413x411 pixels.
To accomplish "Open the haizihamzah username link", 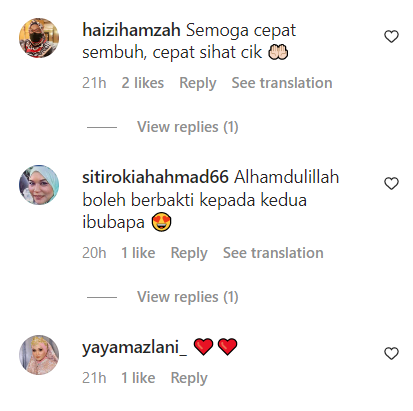I will click(131, 30).
